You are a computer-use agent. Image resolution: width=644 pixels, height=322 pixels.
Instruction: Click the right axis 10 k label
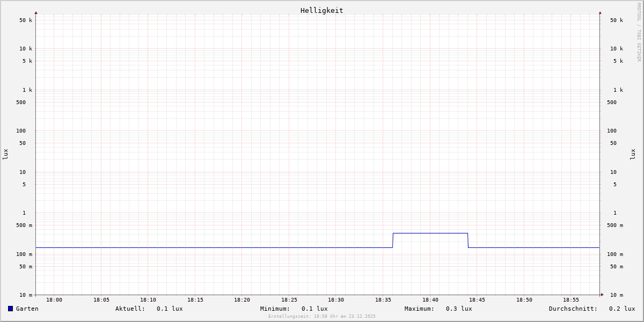click(617, 49)
